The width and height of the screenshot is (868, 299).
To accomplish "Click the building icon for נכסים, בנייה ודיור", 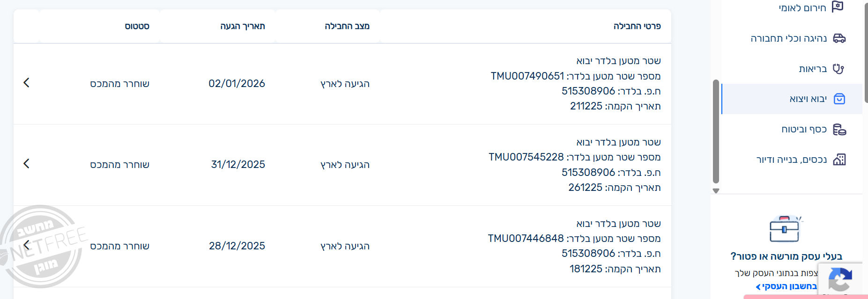I will point(839,160).
